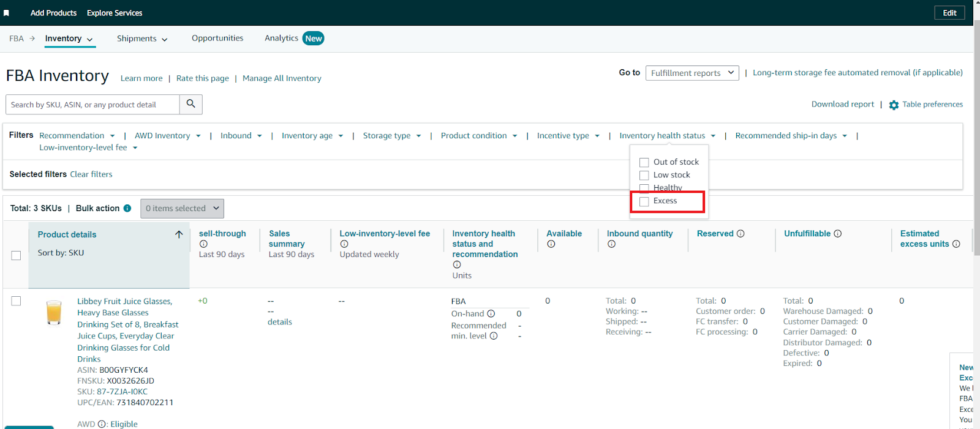Click the sell-through info icon

(203, 244)
